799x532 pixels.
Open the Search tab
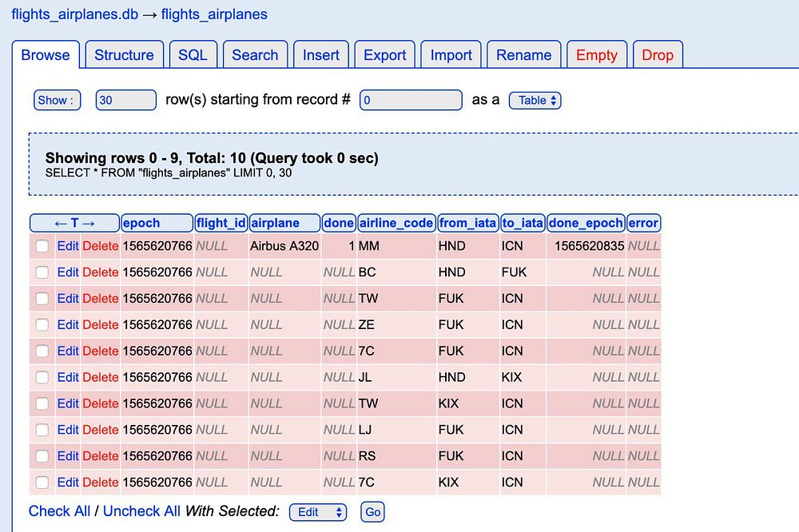click(x=255, y=55)
